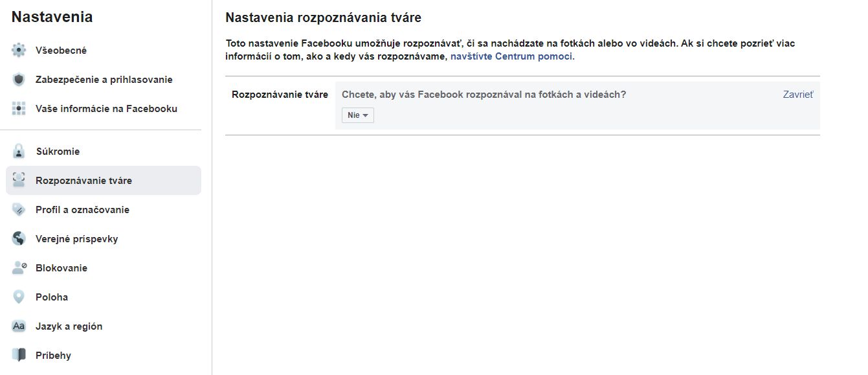Image resolution: width=868 pixels, height=375 pixels.
Task: Open Všeobecné settings
Action: (x=104, y=51)
